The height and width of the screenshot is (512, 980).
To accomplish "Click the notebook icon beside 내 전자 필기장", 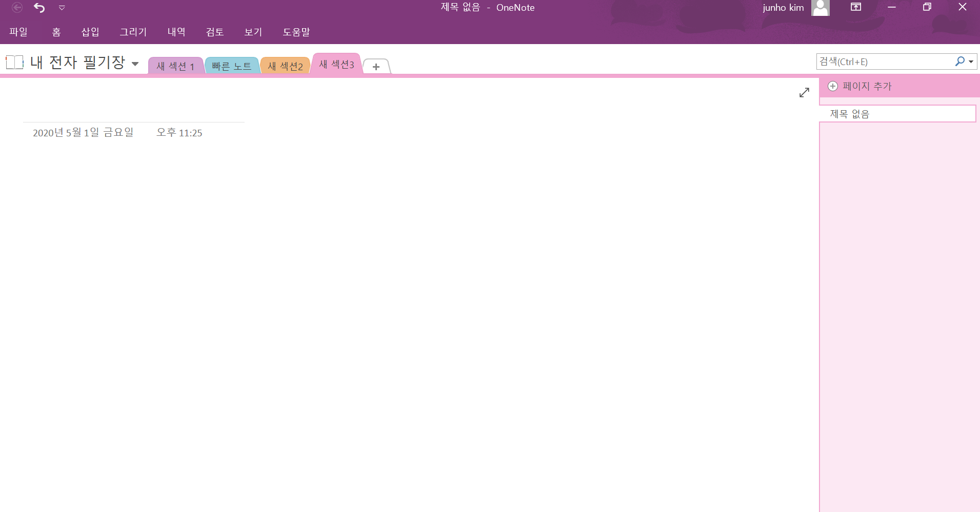I will click(15, 63).
